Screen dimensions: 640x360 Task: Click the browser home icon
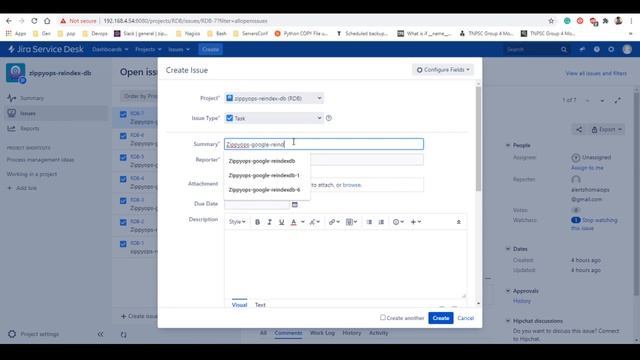[x=47, y=21]
